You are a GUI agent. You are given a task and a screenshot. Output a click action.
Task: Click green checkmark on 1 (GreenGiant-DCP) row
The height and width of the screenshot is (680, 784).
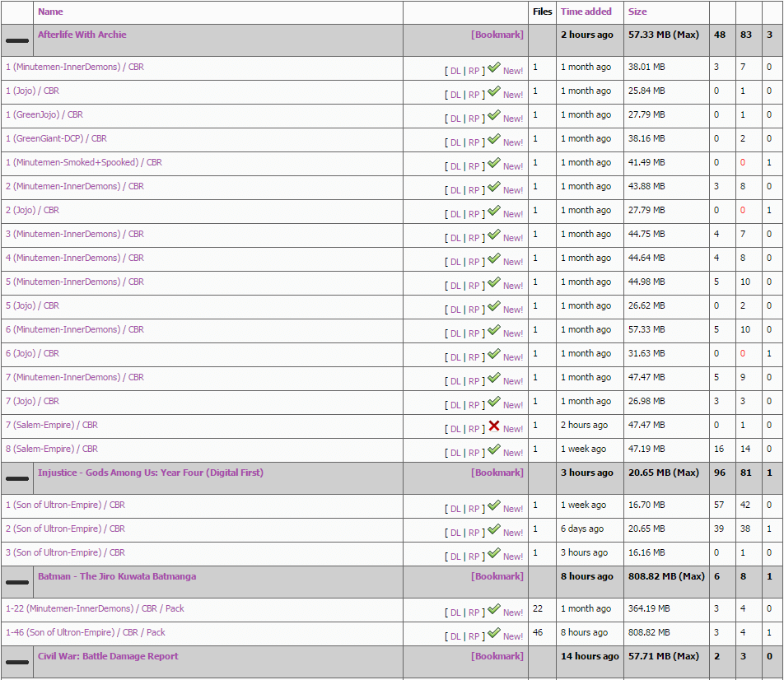pos(494,138)
